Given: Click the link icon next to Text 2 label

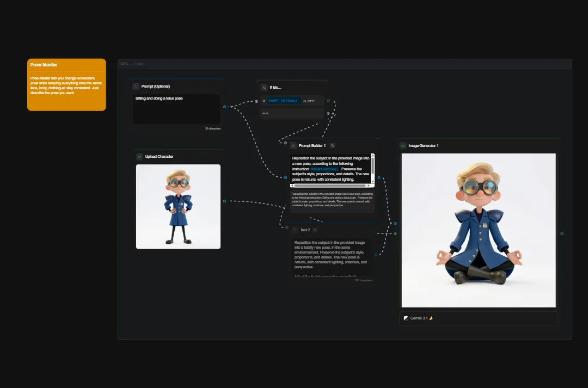Looking at the screenshot, I should 315,230.
